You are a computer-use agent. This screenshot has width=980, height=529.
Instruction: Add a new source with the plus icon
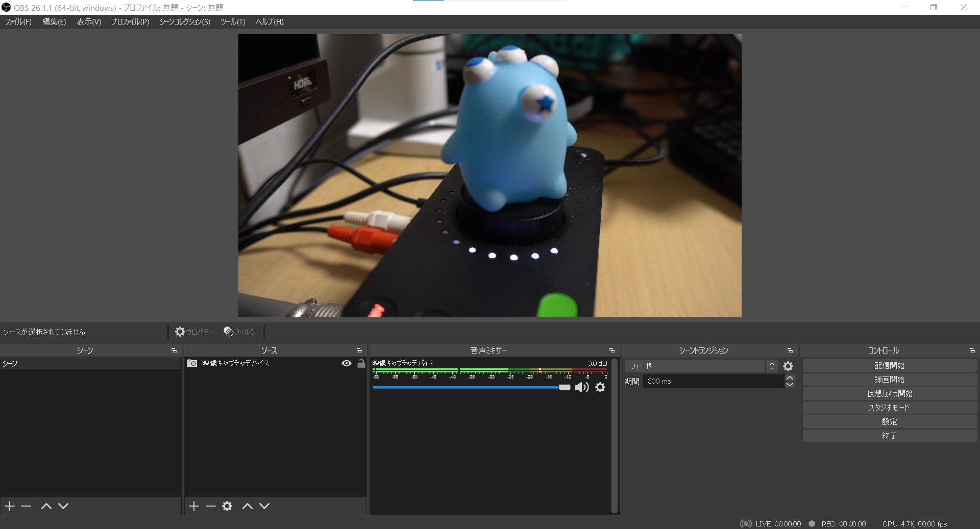pyautogui.click(x=194, y=506)
